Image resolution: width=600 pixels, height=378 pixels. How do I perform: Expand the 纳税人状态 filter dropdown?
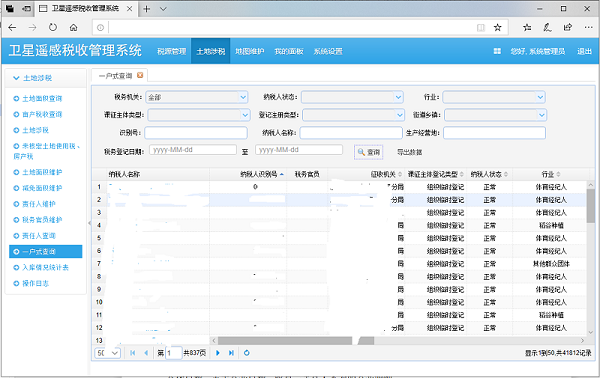click(x=398, y=97)
